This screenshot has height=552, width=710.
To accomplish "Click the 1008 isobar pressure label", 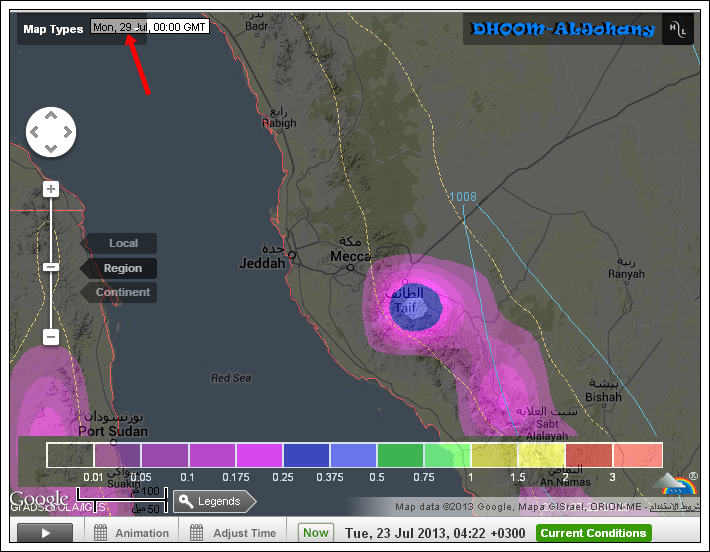I will click(463, 197).
